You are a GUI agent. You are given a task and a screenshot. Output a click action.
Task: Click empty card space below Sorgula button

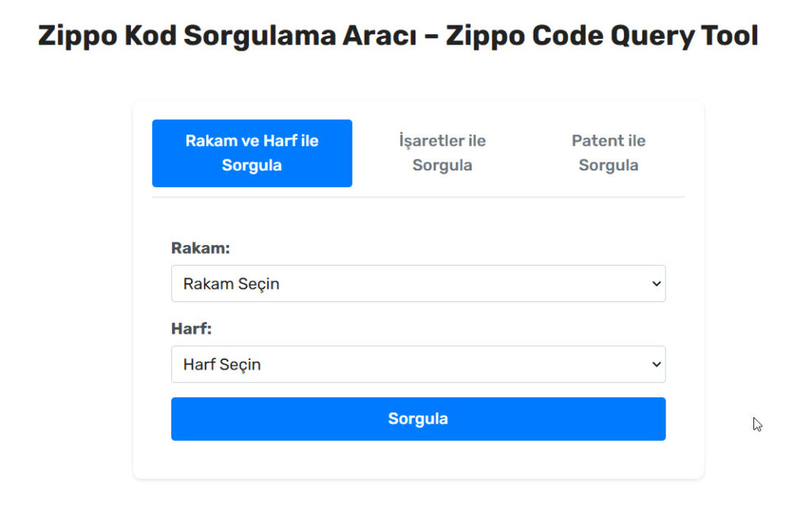pyautogui.click(x=418, y=460)
